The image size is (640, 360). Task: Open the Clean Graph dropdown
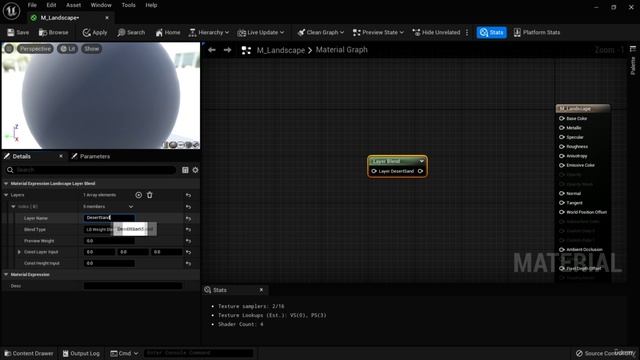pos(320,32)
